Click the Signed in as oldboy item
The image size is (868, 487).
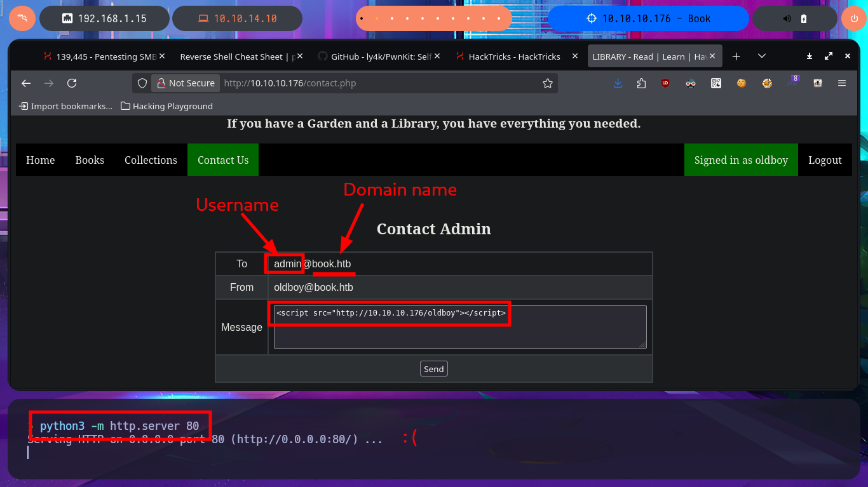741,160
